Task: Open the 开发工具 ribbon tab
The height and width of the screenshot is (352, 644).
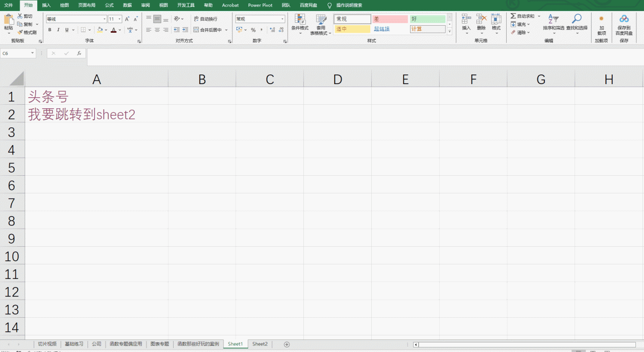Action: point(186,5)
